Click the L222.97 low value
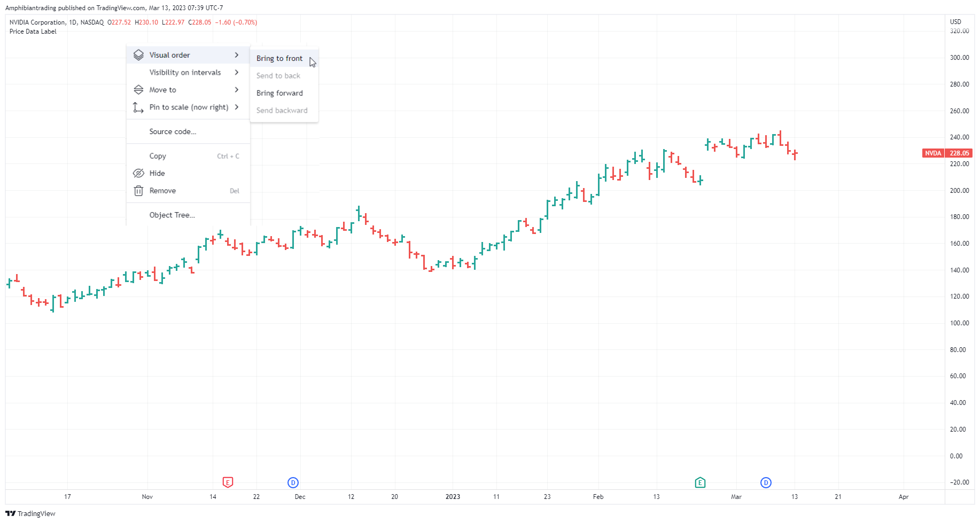 (173, 22)
